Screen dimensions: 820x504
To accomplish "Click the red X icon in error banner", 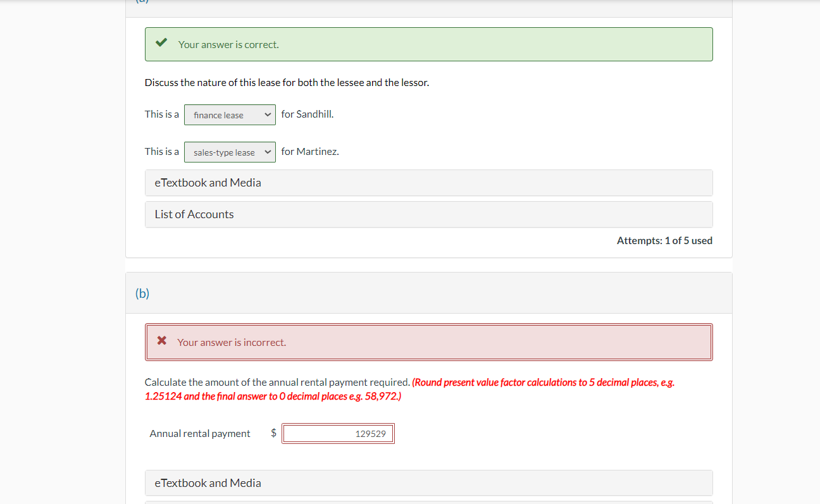I will click(162, 341).
